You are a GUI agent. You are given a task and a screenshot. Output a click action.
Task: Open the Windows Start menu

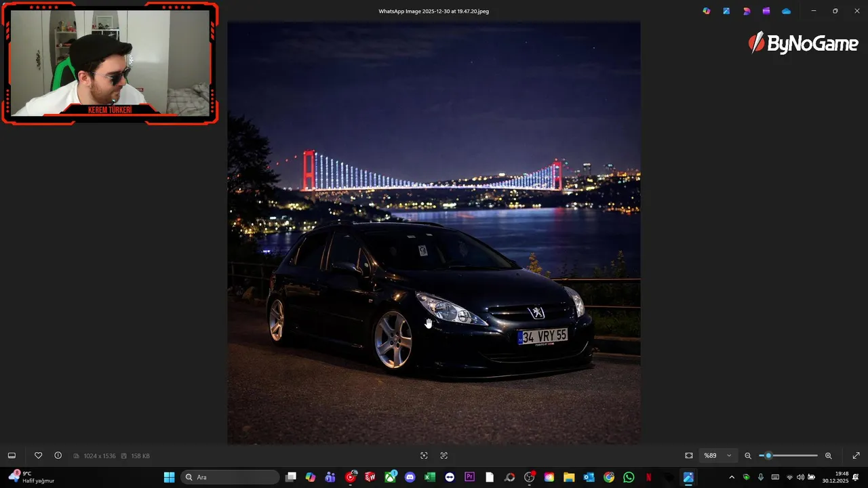(170, 477)
